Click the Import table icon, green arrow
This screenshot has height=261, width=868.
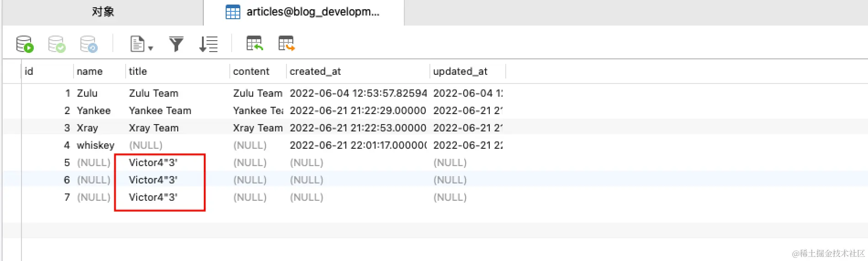pos(254,44)
